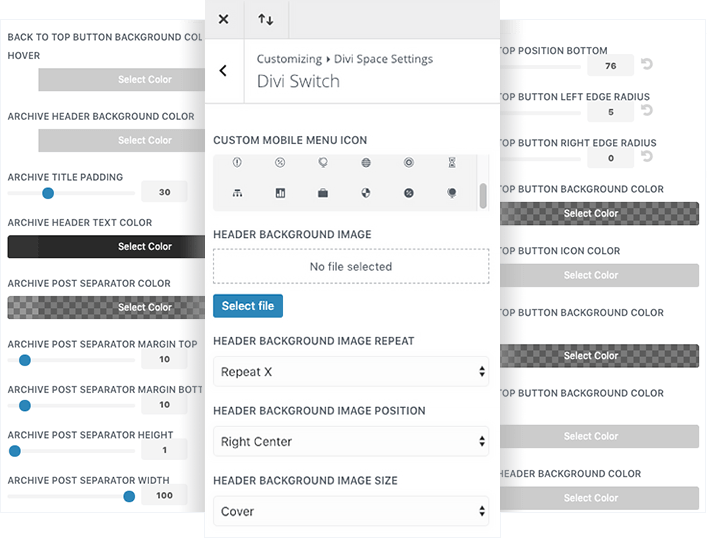Viewport: 707px width, 538px height.
Task: Choose the striped globe icon
Action: [366, 162]
